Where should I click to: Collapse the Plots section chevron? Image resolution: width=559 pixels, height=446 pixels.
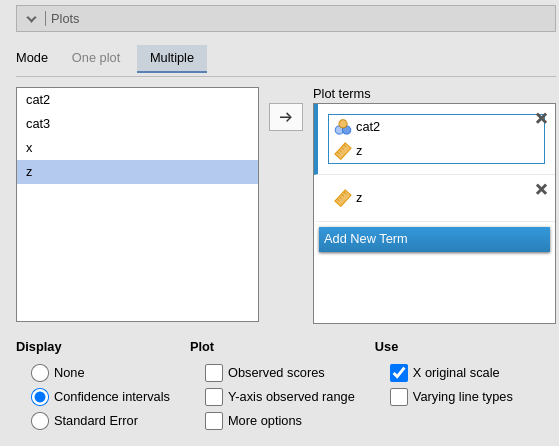pyautogui.click(x=31, y=19)
